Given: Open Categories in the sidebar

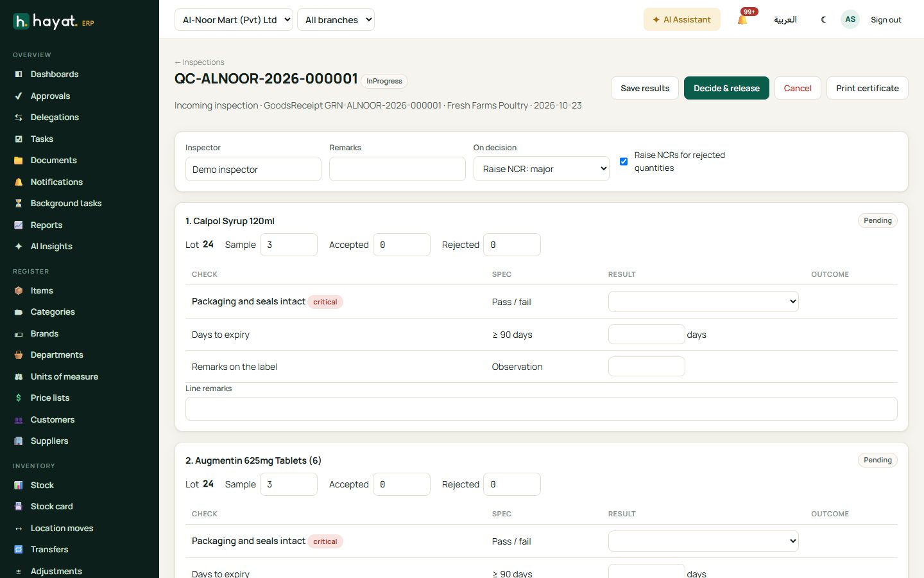Looking at the screenshot, I should point(53,312).
